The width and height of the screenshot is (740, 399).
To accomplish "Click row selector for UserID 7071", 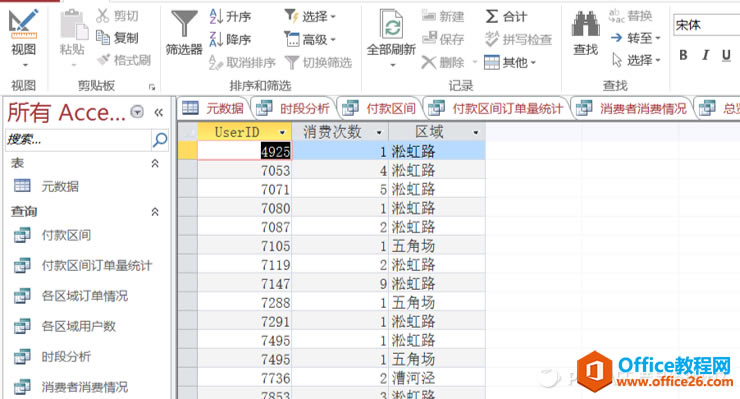I will [188, 189].
